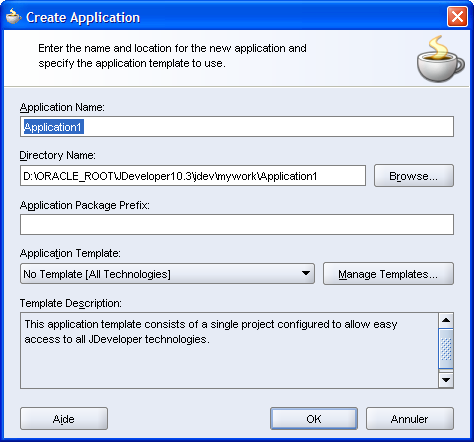This screenshot has width=474, height=442.
Task: Click the Aide help button
Action: pos(64,419)
